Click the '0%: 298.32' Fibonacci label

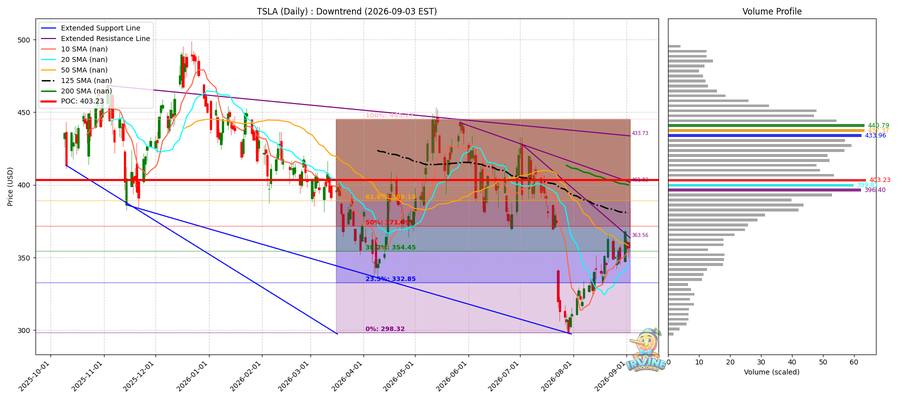(x=385, y=329)
